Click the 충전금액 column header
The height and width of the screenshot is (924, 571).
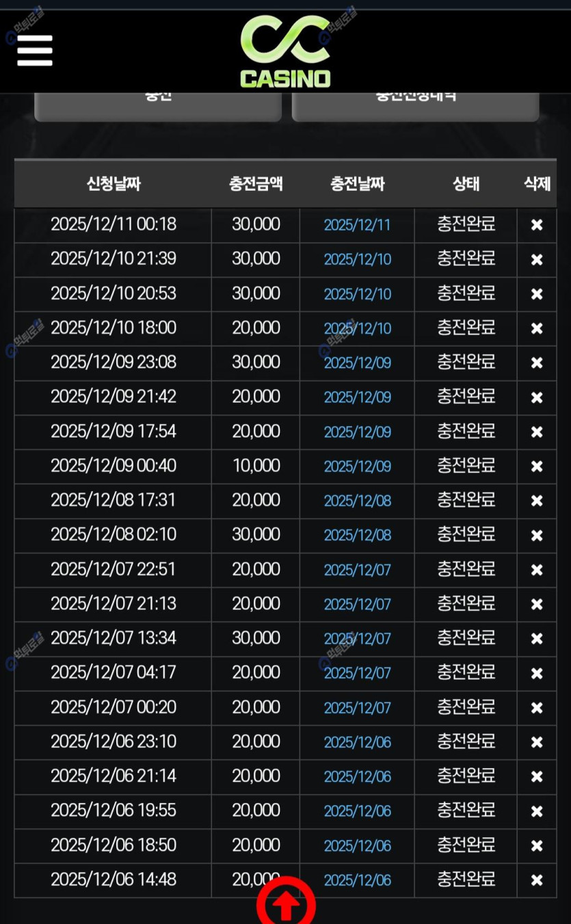pyautogui.click(x=256, y=183)
